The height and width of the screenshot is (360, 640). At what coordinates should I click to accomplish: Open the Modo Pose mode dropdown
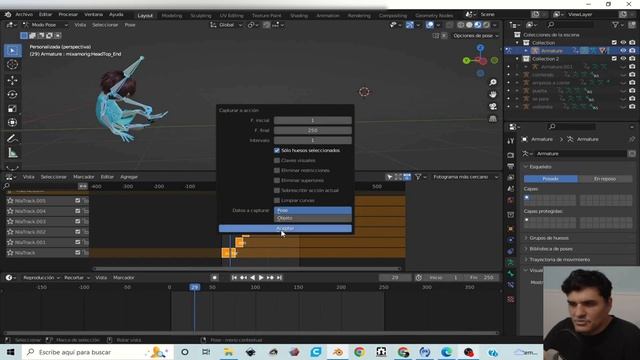(x=45, y=25)
